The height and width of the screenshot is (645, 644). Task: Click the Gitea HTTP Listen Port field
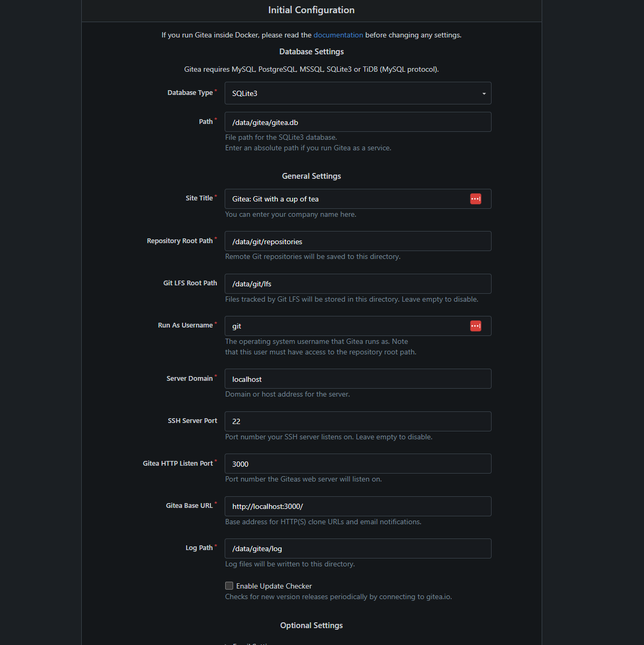[358, 464]
